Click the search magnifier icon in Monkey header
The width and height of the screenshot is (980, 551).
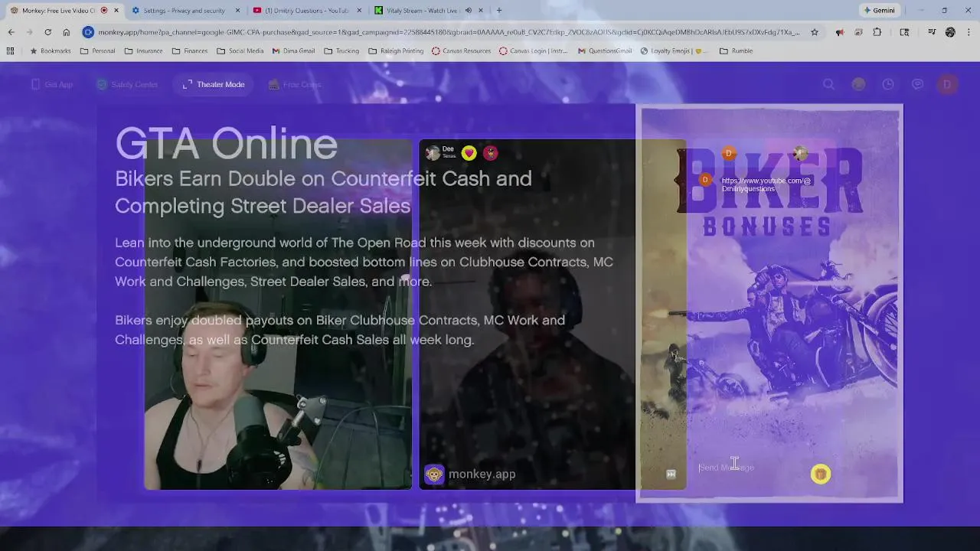click(828, 84)
